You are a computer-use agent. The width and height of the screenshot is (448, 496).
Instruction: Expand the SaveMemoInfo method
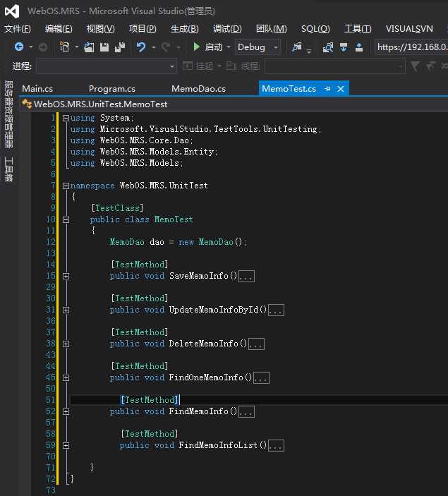click(x=66, y=276)
